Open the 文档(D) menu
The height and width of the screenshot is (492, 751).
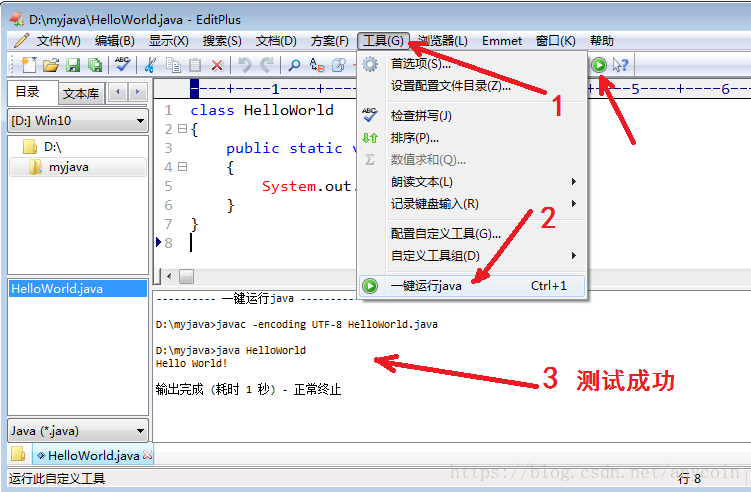click(x=276, y=41)
